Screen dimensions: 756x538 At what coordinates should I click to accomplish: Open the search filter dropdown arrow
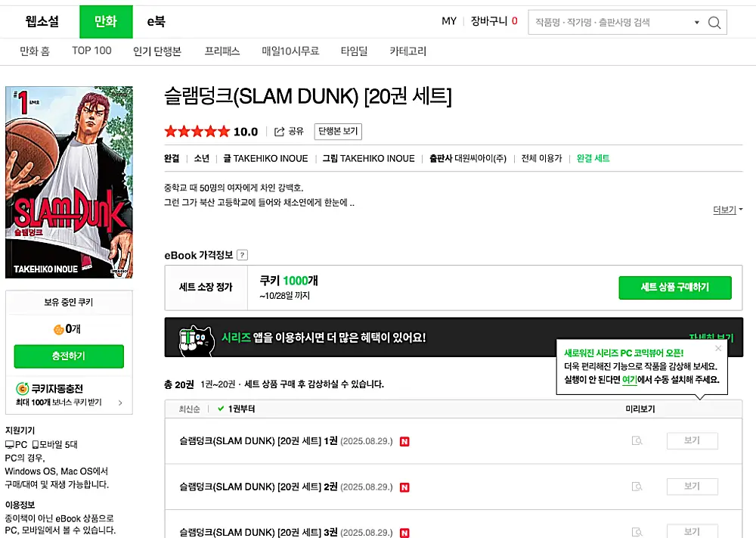(697, 22)
